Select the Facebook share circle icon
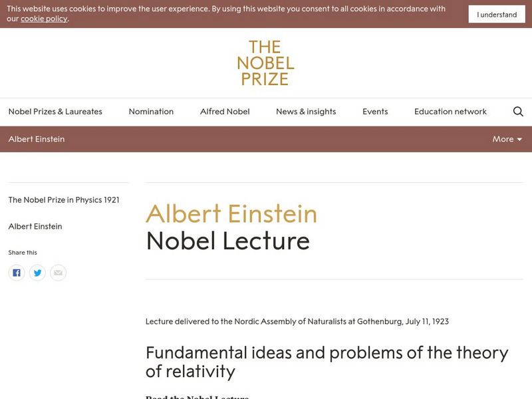This screenshot has width=532, height=399. pyautogui.click(x=17, y=272)
